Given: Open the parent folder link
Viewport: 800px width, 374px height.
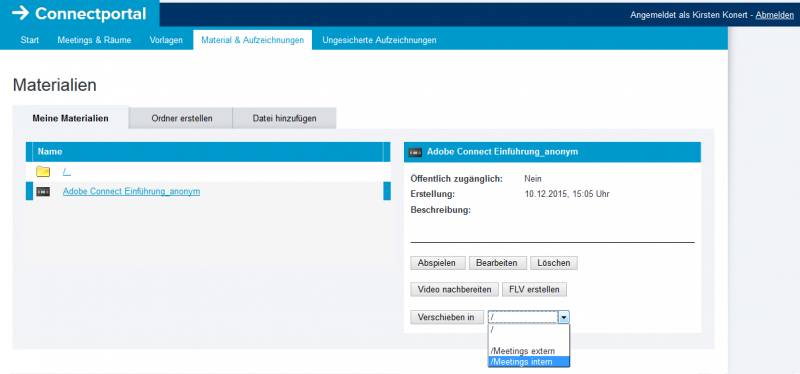Looking at the screenshot, I should click(x=66, y=172).
